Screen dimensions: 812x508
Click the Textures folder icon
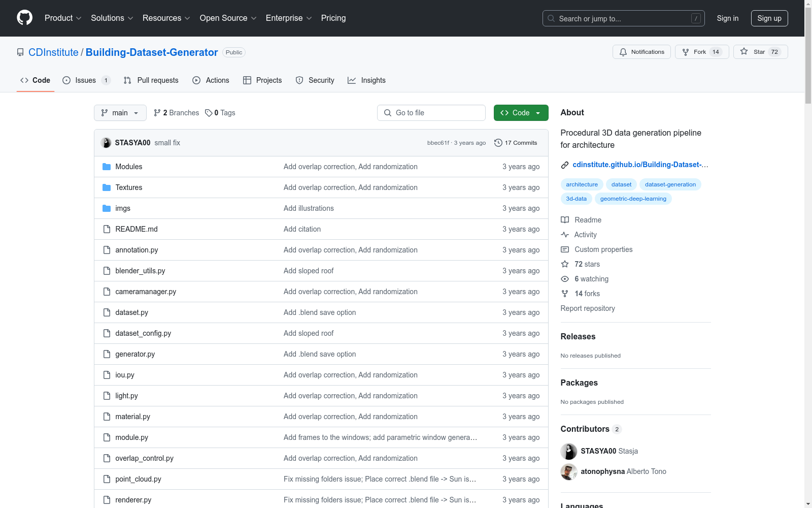pyautogui.click(x=107, y=187)
